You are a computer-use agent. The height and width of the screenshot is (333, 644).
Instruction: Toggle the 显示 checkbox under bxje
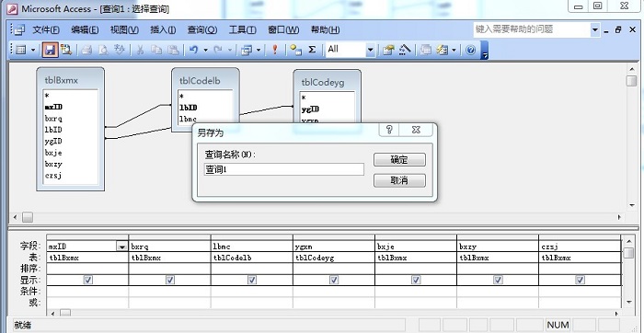pos(416,280)
